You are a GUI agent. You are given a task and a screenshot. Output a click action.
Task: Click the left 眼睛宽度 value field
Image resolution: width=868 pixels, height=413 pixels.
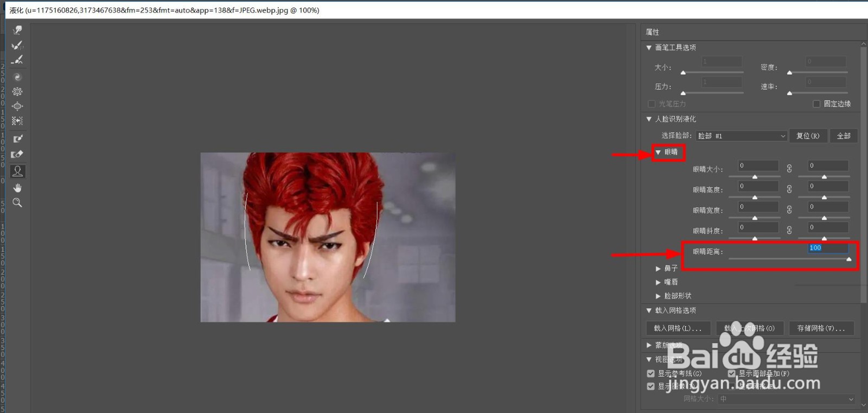point(758,207)
